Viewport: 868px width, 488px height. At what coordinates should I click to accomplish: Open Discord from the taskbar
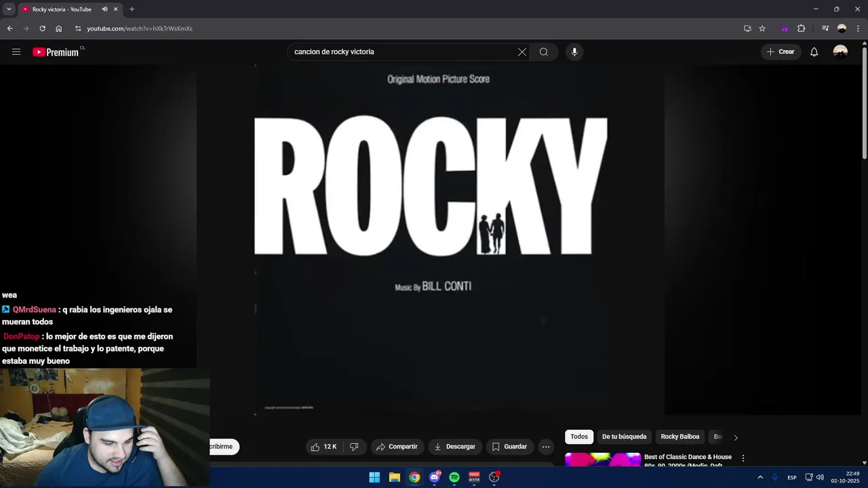(x=435, y=477)
